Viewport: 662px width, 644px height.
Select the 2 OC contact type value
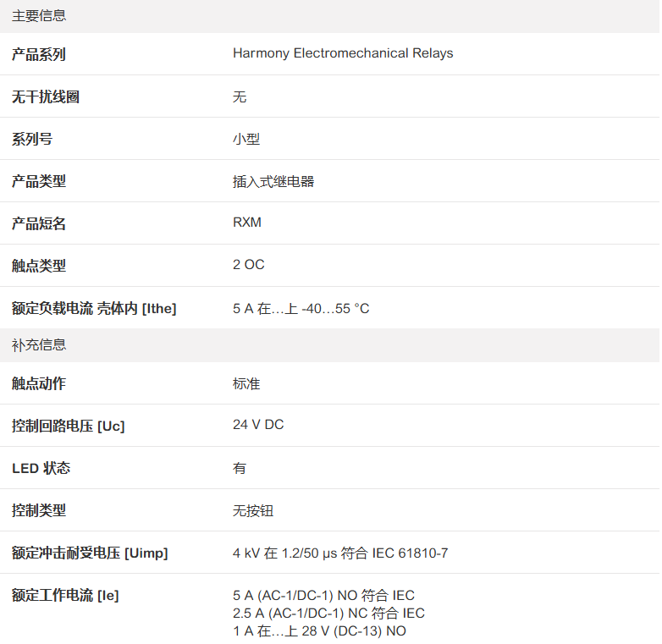pyautogui.click(x=249, y=265)
